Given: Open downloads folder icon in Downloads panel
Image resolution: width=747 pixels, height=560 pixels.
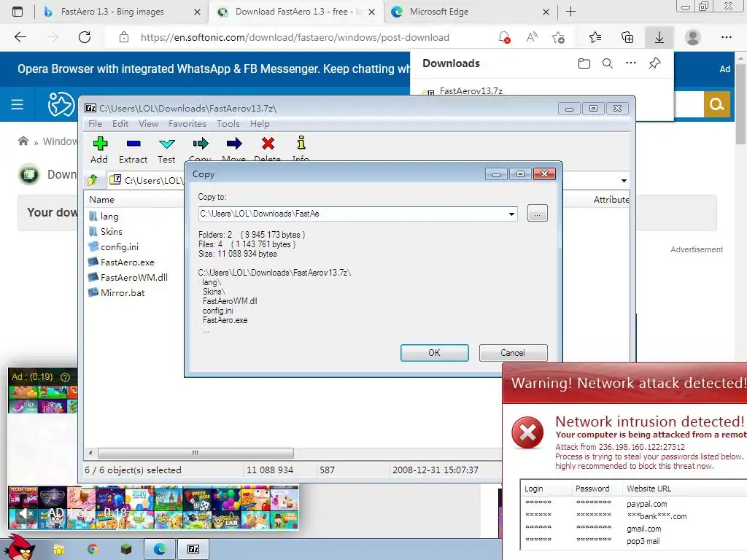Looking at the screenshot, I should tap(584, 63).
